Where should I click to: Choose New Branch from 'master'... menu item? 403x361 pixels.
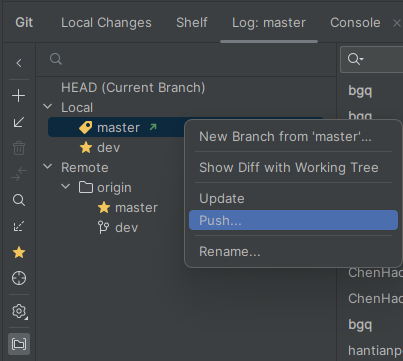pos(293,136)
